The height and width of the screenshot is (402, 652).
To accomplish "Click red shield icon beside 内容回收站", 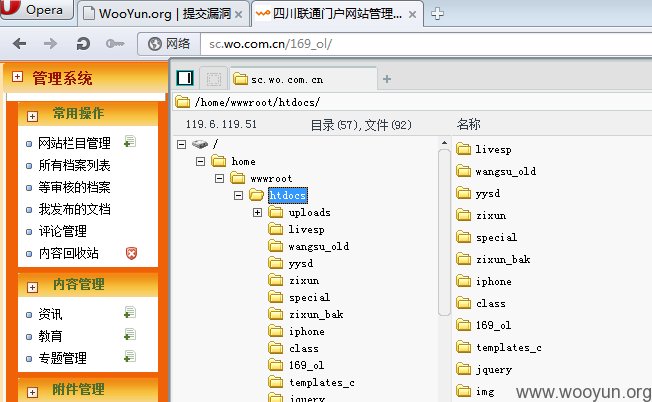I will pos(131,253).
